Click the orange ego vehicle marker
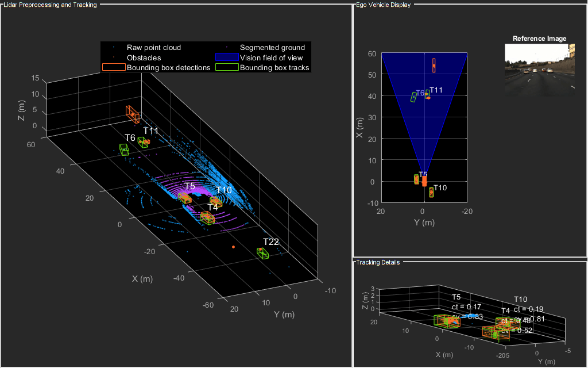Image resolution: width=588 pixels, height=368 pixels. tap(424, 181)
